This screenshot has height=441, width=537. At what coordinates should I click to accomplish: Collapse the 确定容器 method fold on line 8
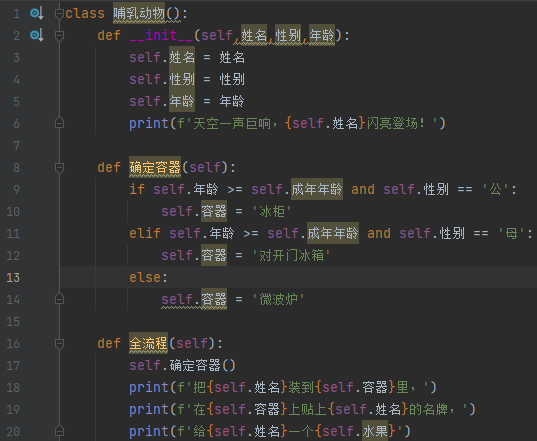point(59,167)
